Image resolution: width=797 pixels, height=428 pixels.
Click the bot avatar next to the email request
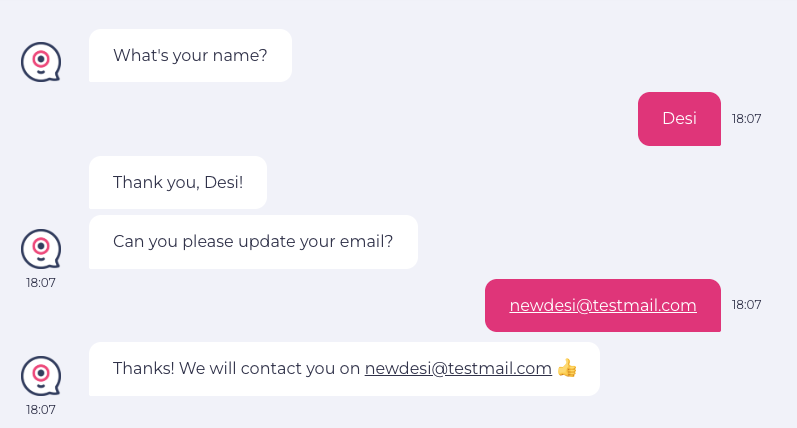41,249
